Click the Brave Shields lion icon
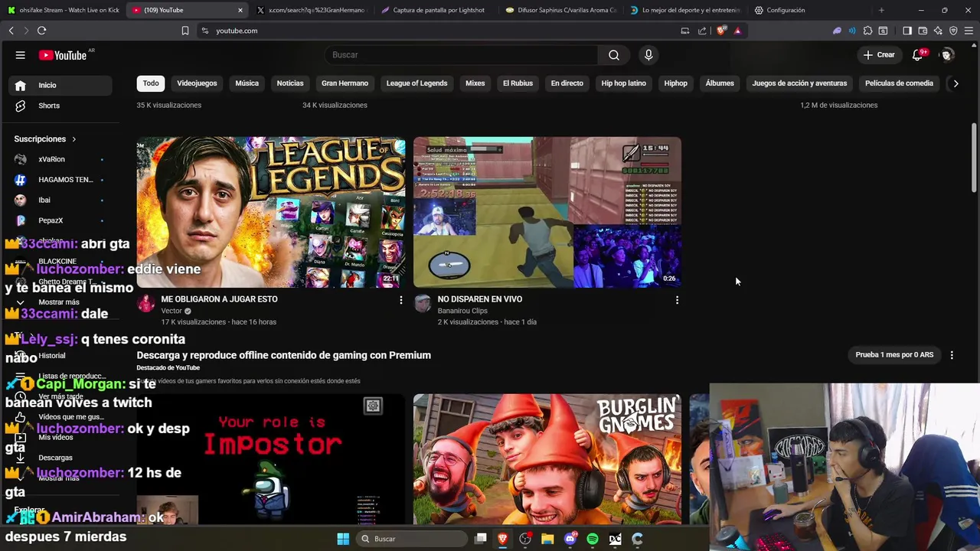Screen dimensions: 980x551 coord(721,31)
